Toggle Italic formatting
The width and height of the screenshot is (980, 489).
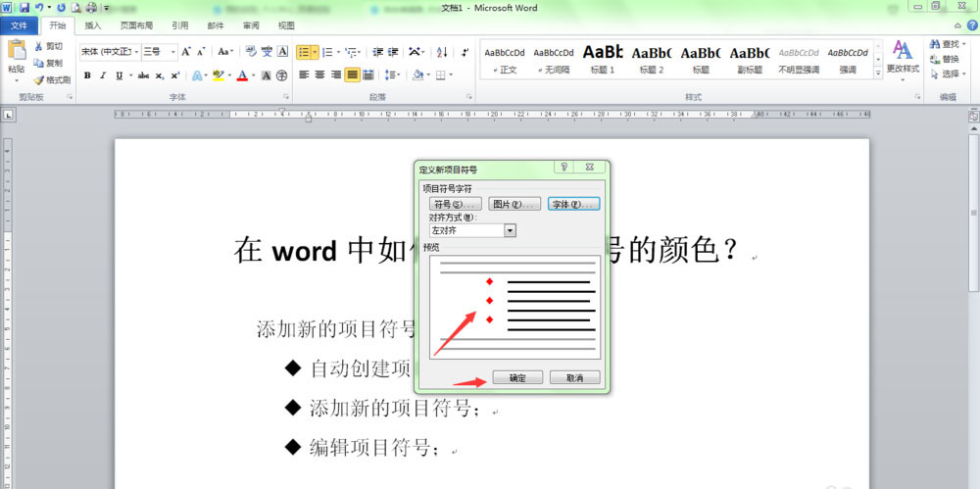click(x=103, y=75)
